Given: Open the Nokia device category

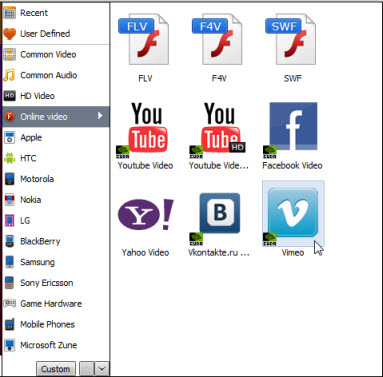Looking at the screenshot, I should coord(56,200).
